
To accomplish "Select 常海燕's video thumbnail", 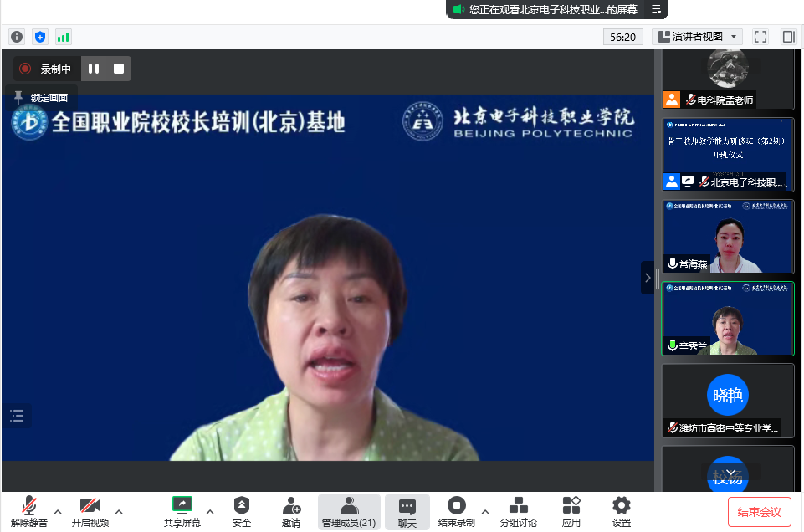I will tap(728, 236).
